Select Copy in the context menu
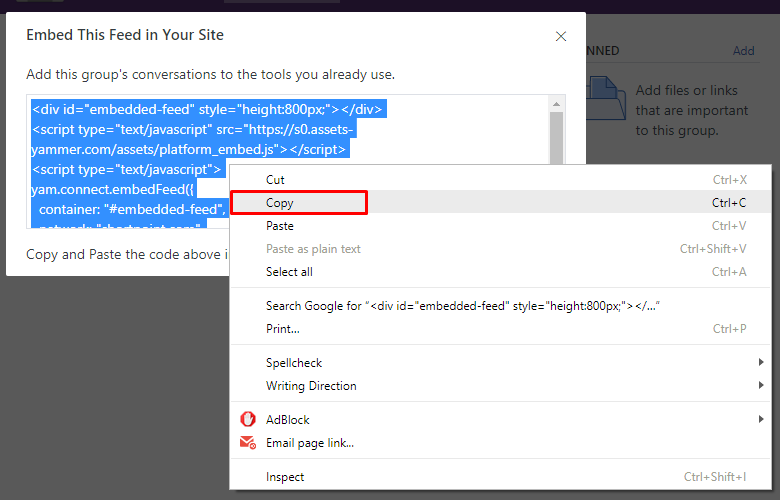Image resolution: width=780 pixels, height=500 pixels. coord(500,202)
